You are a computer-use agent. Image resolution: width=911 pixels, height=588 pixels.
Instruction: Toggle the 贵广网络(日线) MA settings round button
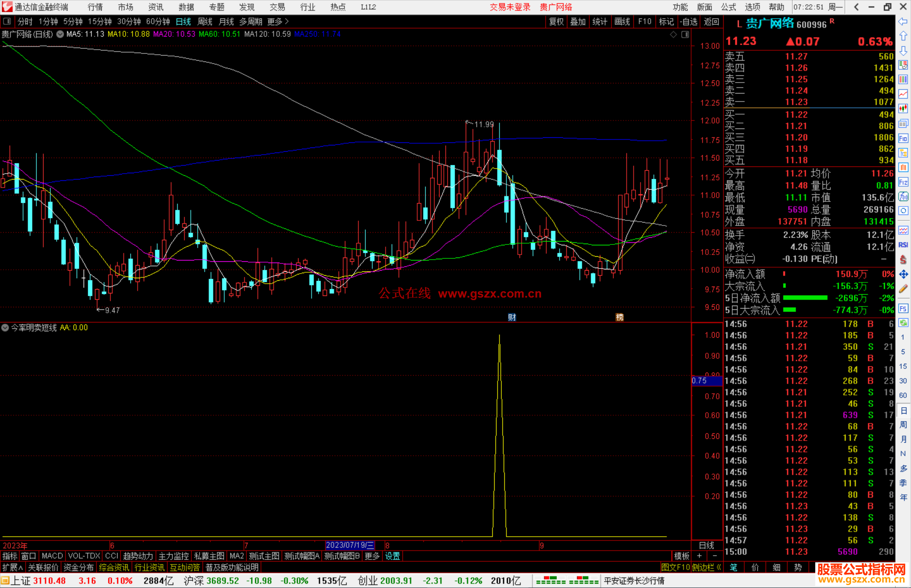pyautogui.click(x=60, y=34)
